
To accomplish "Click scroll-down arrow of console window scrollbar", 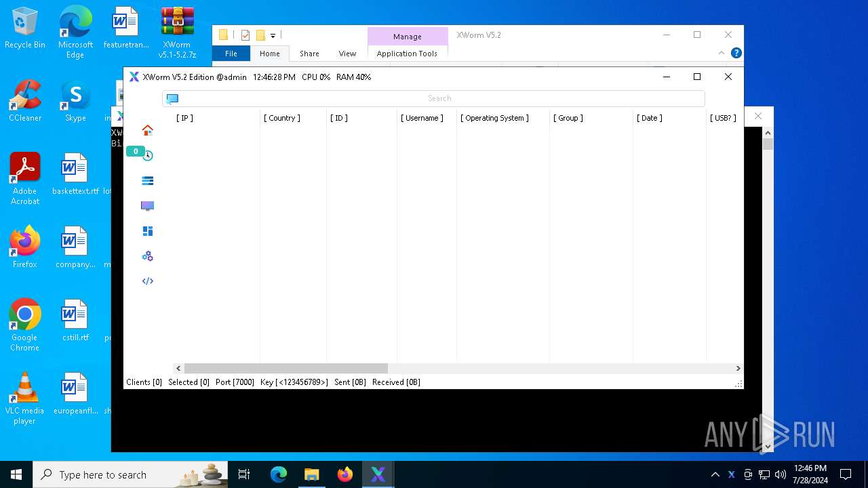I will pos(768,446).
